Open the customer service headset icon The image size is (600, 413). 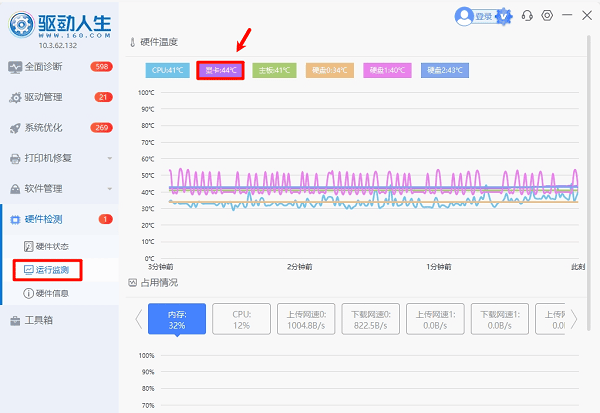(527, 16)
